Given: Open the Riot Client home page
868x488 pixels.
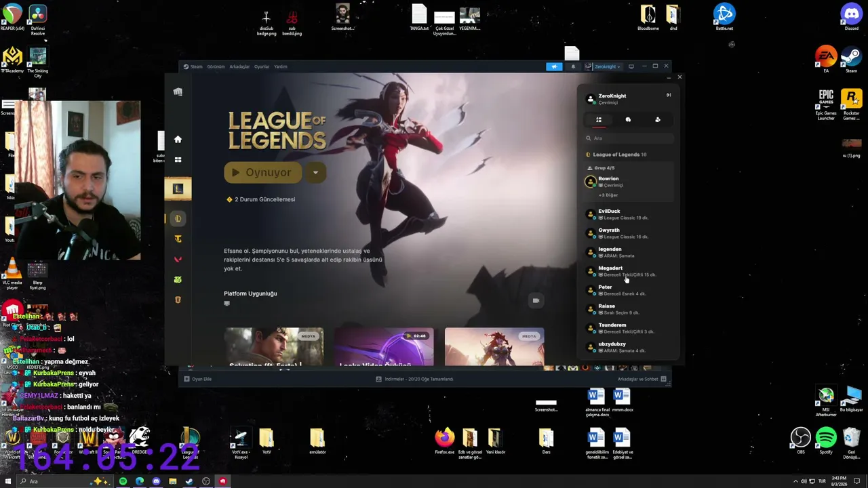Looking at the screenshot, I should (x=178, y=139).
